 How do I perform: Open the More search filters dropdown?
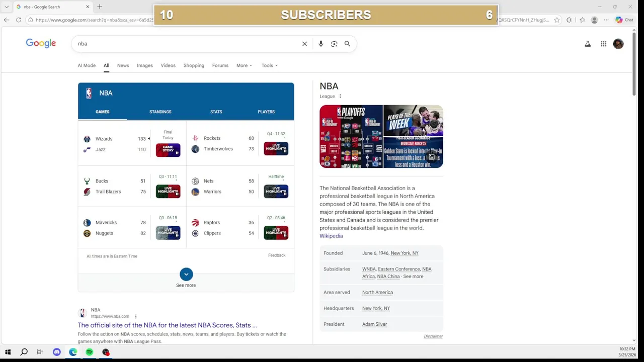[244, 65]
